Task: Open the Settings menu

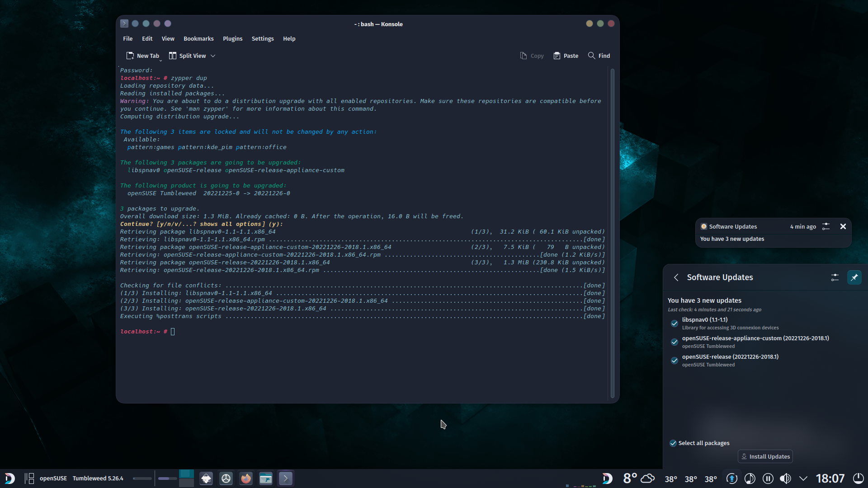Action: click(262, 39)
